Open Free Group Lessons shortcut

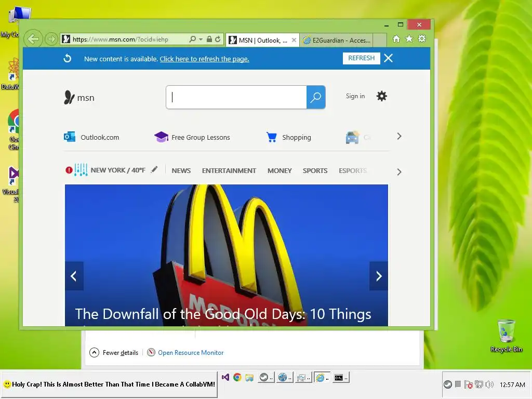192,137
